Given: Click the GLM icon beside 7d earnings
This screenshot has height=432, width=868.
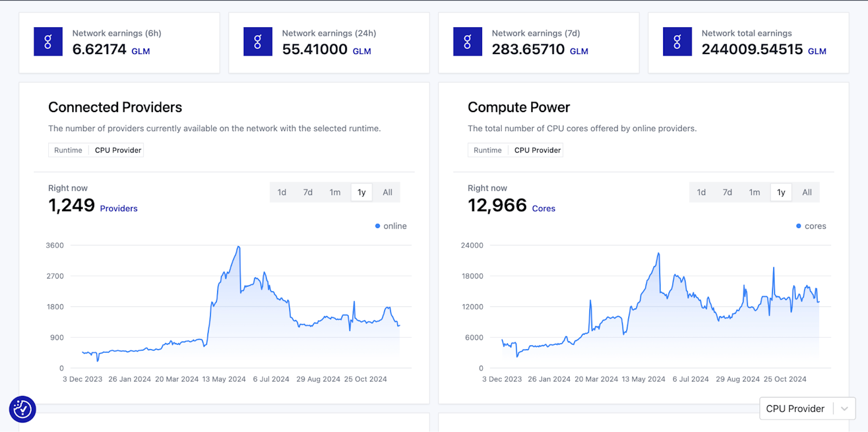Looking at the screenshot, I should tap(467, 41).
